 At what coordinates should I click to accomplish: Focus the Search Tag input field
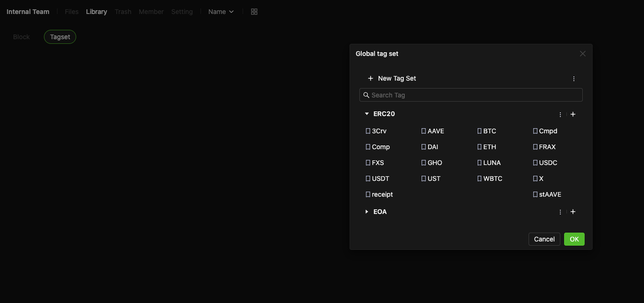coord(475,95)
